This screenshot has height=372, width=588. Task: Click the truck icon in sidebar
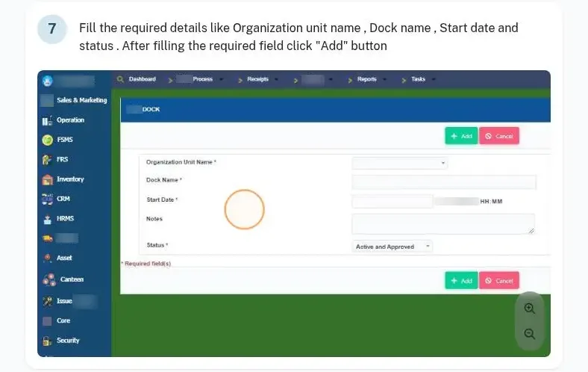48,238
